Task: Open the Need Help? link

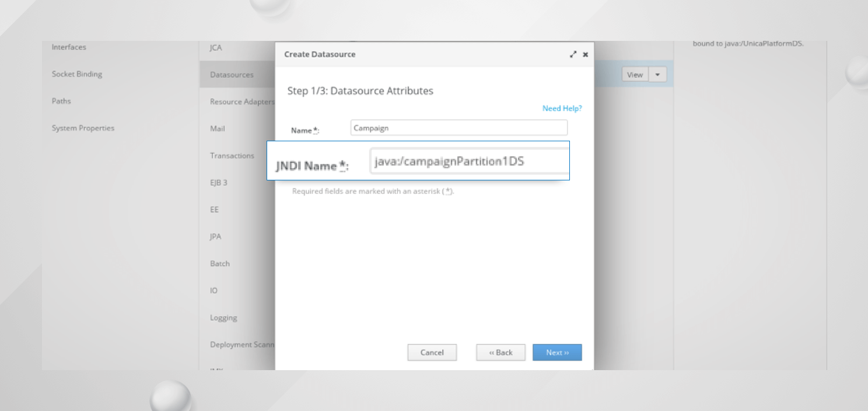Action: pyautogui.click(x=562, y=109)
